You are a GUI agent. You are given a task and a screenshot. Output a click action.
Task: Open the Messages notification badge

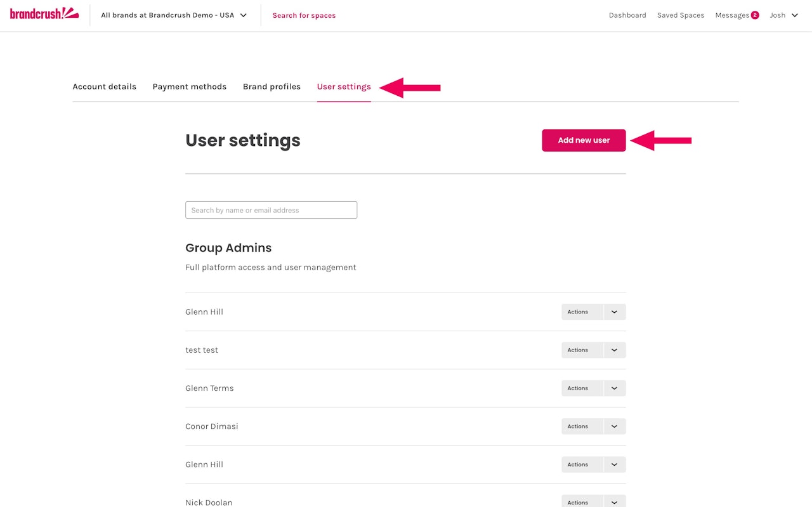point(755,15)
